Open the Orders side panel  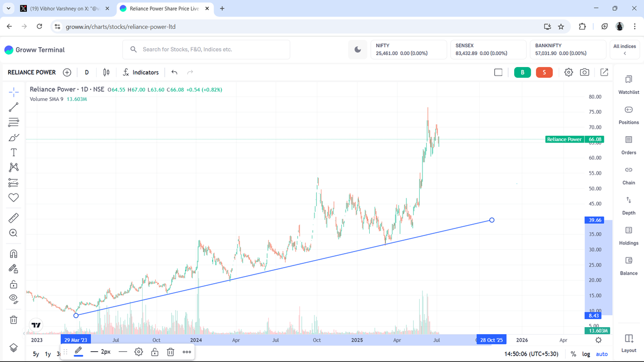point(629,145)
